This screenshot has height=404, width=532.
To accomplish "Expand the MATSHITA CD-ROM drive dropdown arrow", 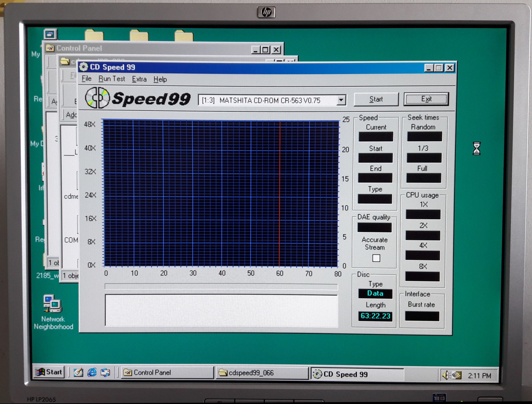I will pos(341,100).
